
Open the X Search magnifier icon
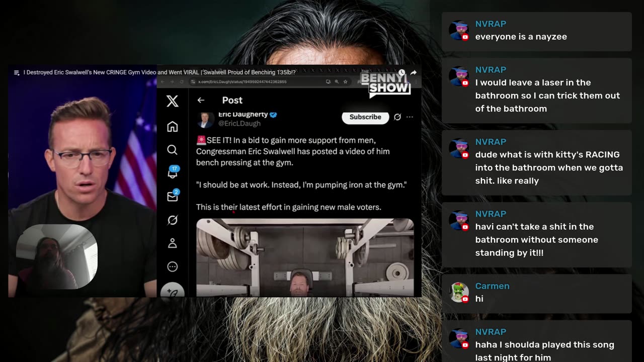point(173,150)
